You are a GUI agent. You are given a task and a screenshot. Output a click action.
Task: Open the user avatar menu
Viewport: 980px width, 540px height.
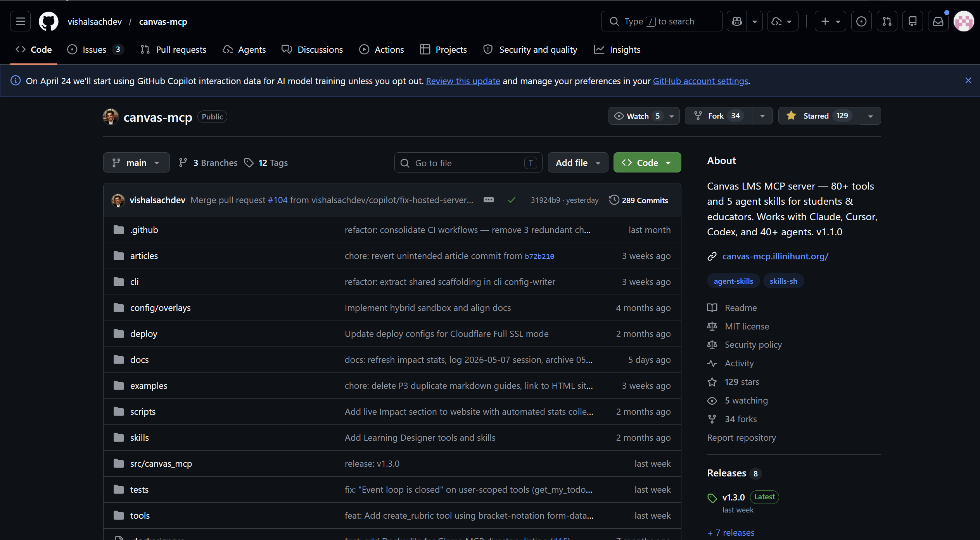click(x=964, y=21)
